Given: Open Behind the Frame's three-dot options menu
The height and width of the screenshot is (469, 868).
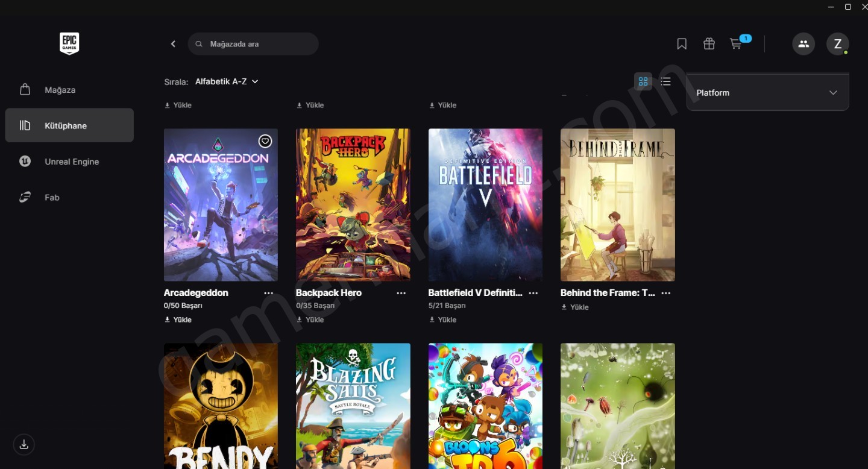Looking at the screenshot, I should (x=666, y=293).
